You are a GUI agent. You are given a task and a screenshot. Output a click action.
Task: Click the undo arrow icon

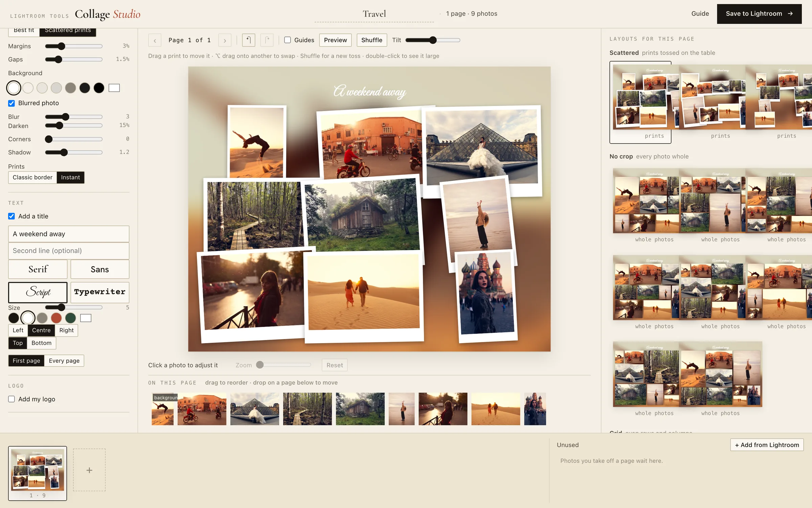pos(249,40)
